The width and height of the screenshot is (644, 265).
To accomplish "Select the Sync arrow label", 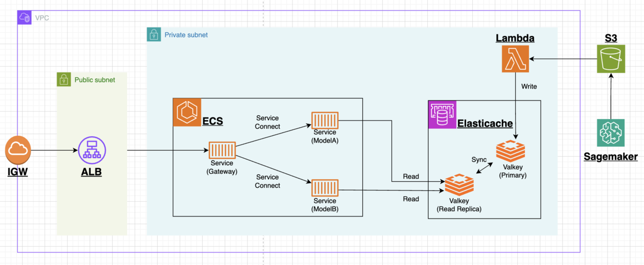I will 479,160.
